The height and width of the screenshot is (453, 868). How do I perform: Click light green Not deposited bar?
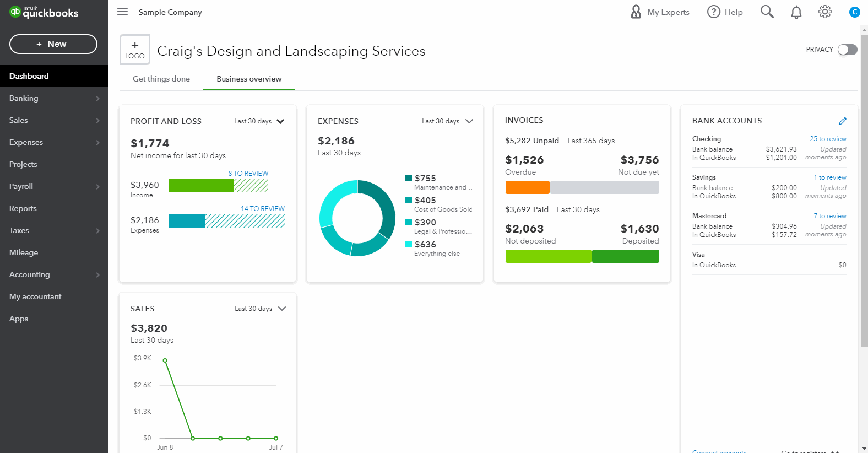point(548,256)
